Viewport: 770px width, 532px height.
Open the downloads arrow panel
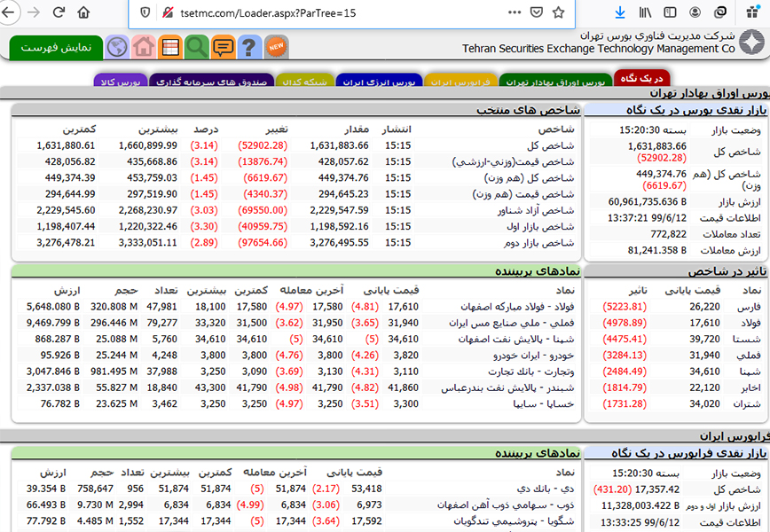[x=620, y=12]
